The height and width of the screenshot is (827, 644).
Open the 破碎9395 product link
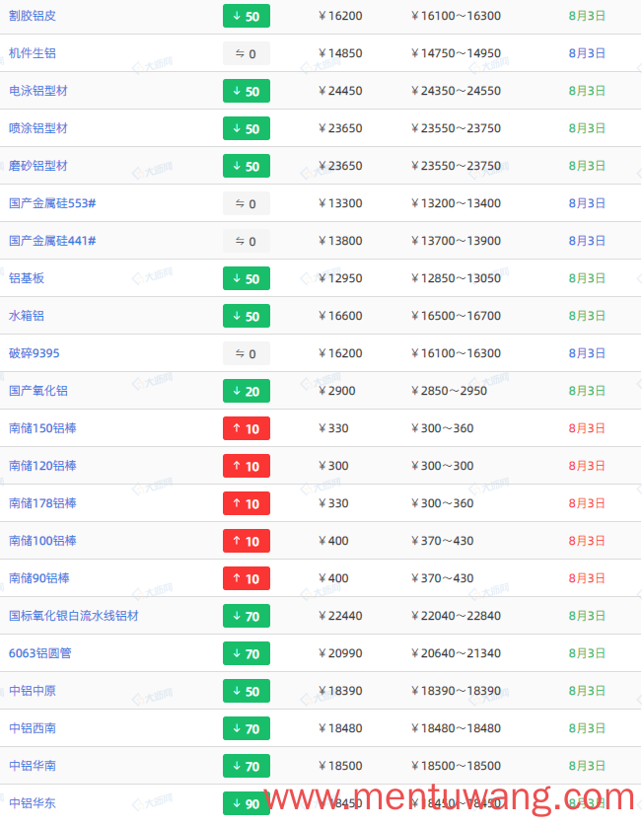pyautogui.click(x=35, y=353)
